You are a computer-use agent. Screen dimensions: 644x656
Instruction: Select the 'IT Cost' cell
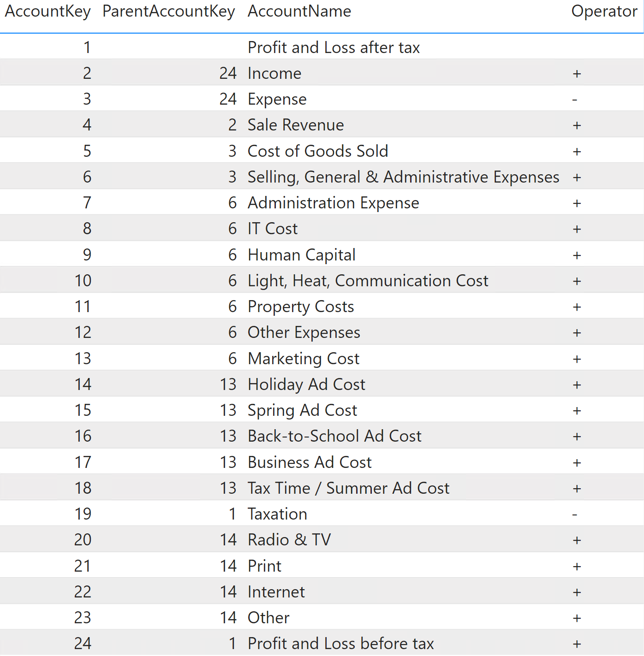(x=273, y=229)
